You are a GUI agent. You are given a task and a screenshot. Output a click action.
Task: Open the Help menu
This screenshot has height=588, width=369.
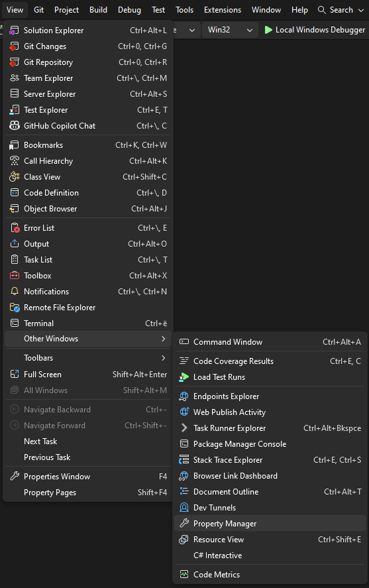tap(299, 10)
